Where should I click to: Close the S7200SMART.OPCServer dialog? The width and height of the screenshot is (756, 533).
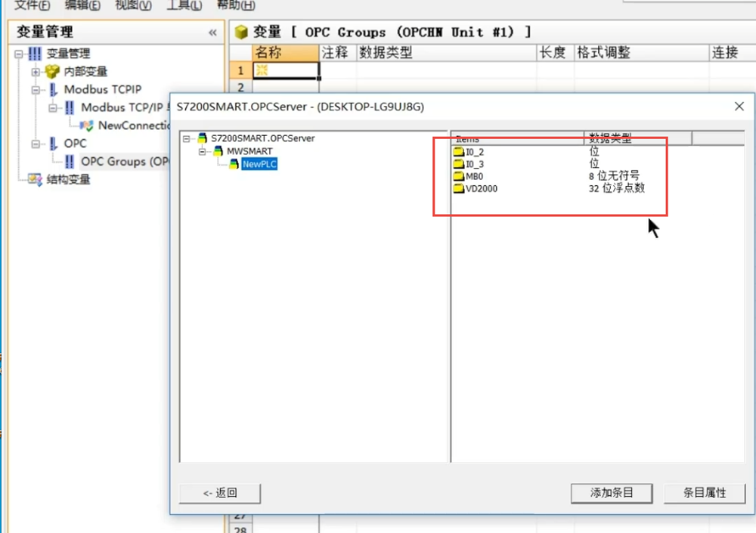(739, 107)
